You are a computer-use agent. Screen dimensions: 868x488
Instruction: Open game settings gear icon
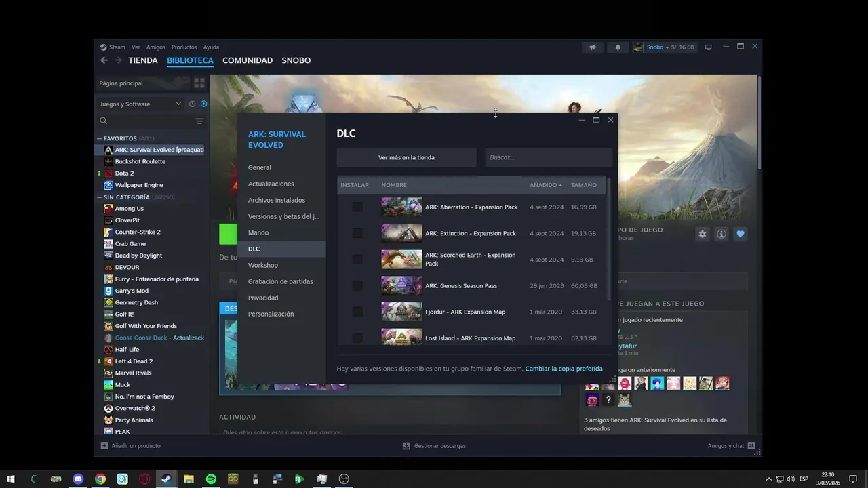703,234
